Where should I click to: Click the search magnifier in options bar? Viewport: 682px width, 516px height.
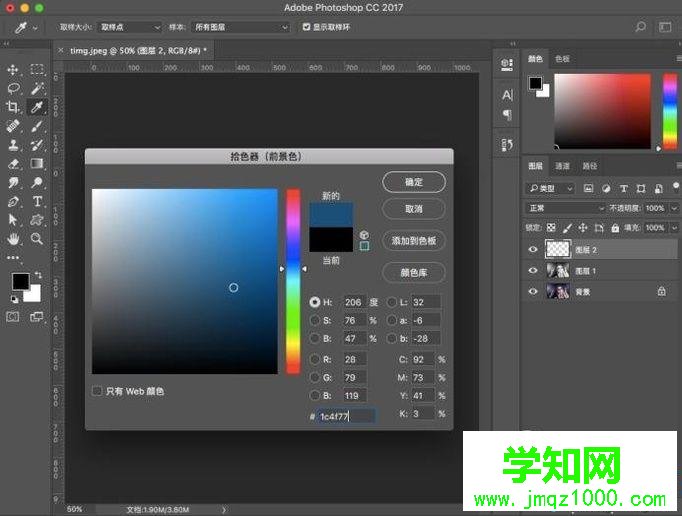(640, 27)
